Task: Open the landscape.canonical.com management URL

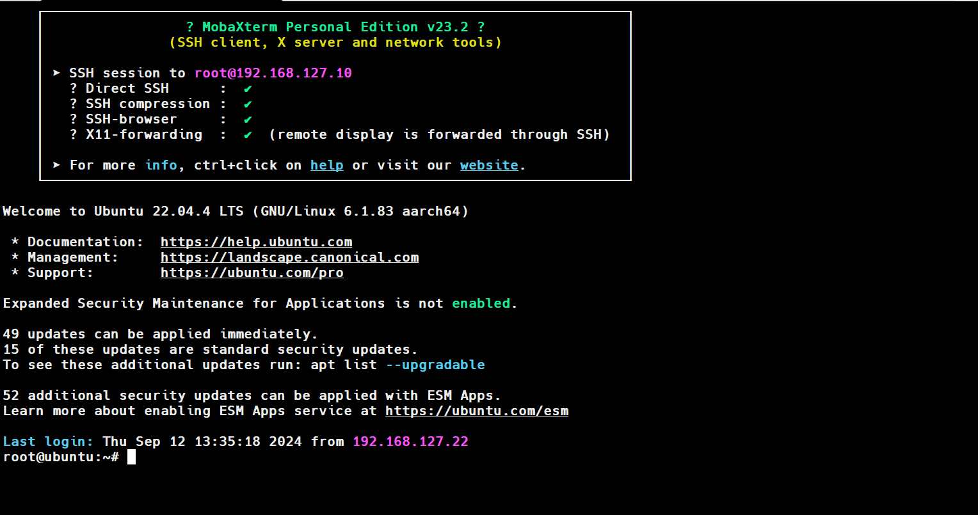Action: pos(289,258)
